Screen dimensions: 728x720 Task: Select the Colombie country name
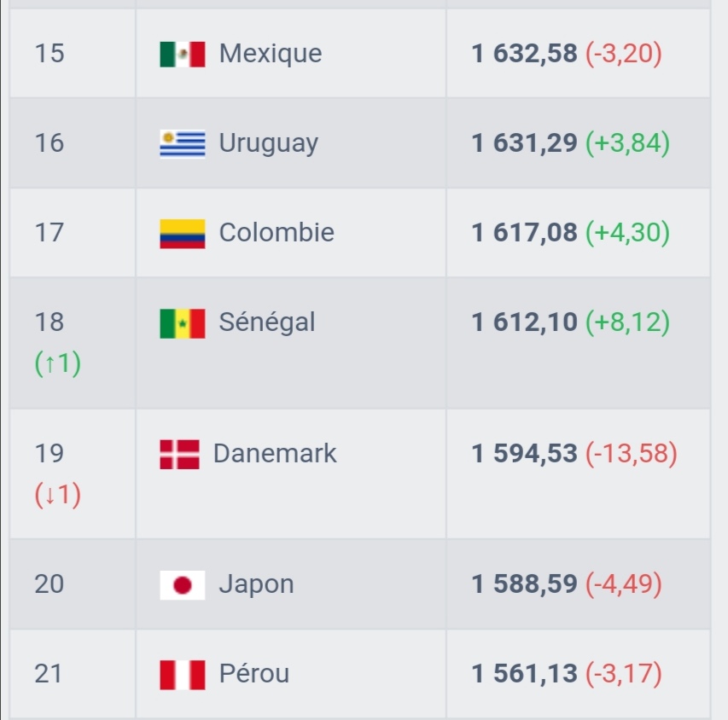[x=277, y=232]
